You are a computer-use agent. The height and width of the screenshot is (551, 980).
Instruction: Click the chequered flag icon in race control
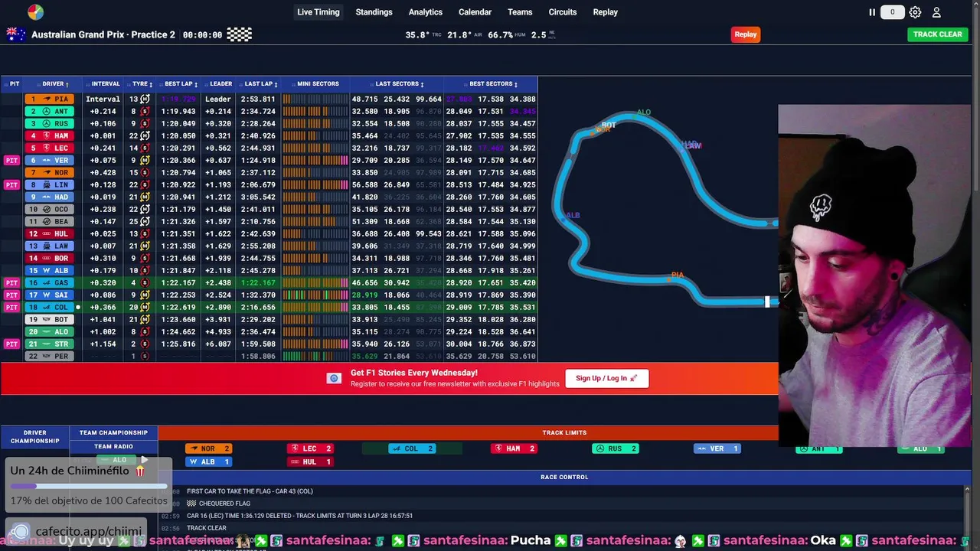tap(191, 504)
